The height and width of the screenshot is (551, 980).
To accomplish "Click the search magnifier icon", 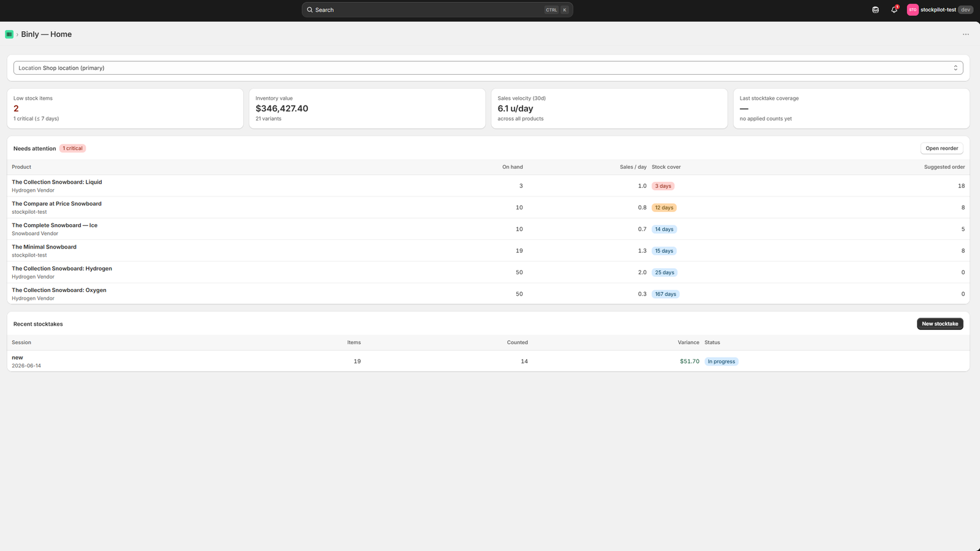I will coord(310,10).
